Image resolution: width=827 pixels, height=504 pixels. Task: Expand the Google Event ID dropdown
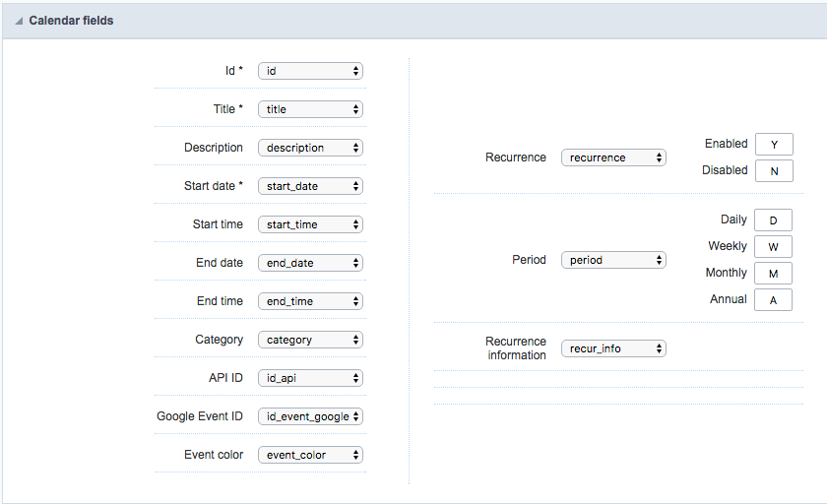[x=310, y=416]
